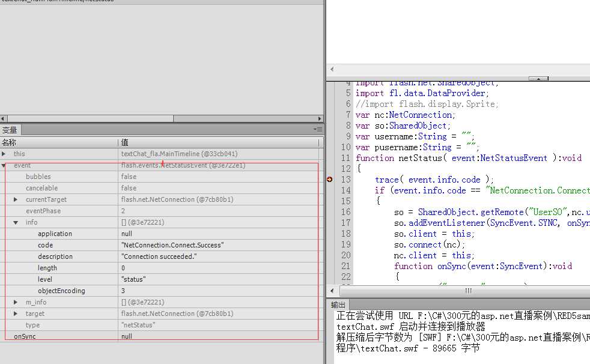Click 'function netStatus' declaration line

pyautogui.click(x=469, y=158)
